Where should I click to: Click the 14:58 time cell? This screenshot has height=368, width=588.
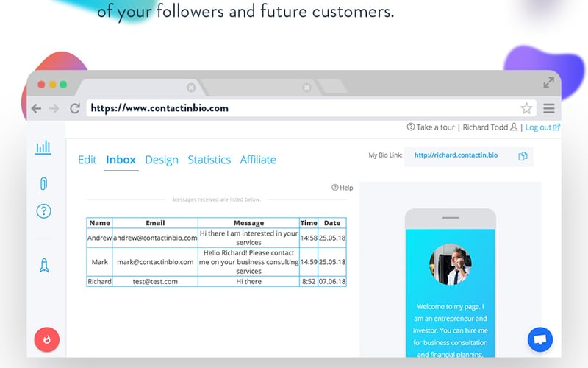[x=309, y=238]
